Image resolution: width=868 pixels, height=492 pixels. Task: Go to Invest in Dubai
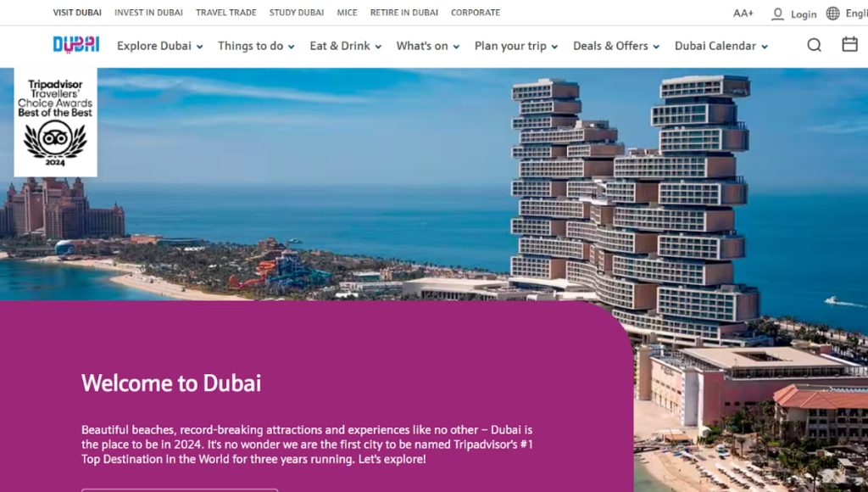[148, 12]
